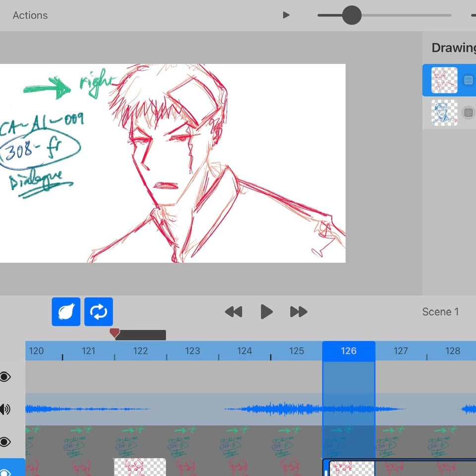Toggle visibility of the sketch layer

[6, 441]
